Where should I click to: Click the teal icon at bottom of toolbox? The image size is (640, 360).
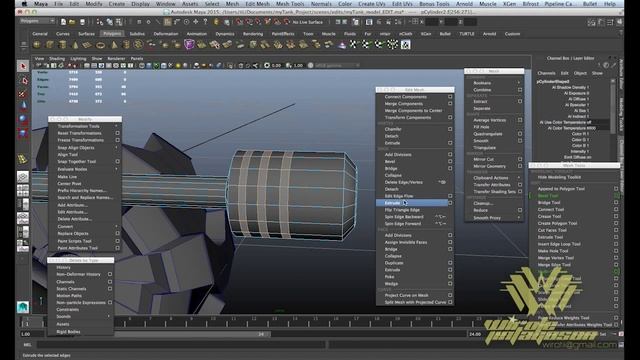(23, 307)
